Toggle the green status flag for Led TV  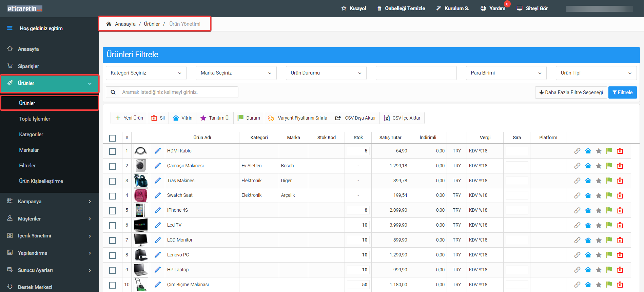point(609,225)
